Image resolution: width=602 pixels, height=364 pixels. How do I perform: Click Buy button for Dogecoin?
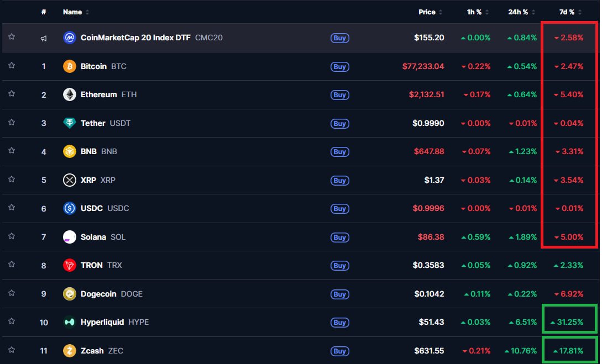click(340, 294)
